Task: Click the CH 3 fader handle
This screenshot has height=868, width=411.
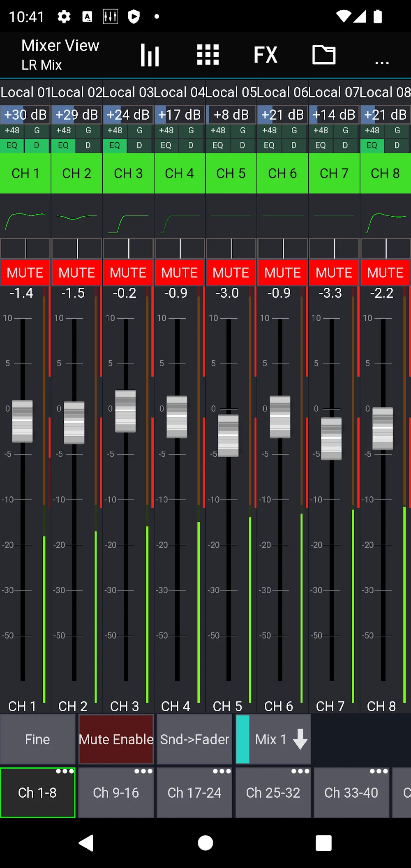Action: click(125, 411)
